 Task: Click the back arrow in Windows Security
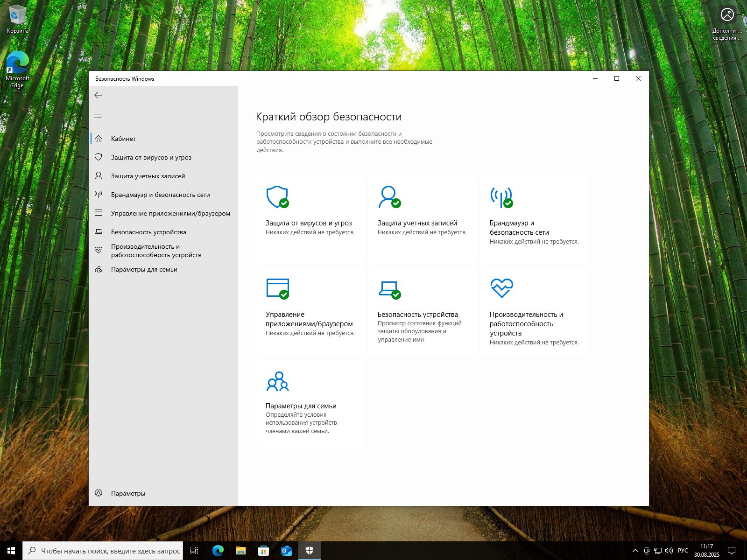pyautogui.click(x=98, y=95)
